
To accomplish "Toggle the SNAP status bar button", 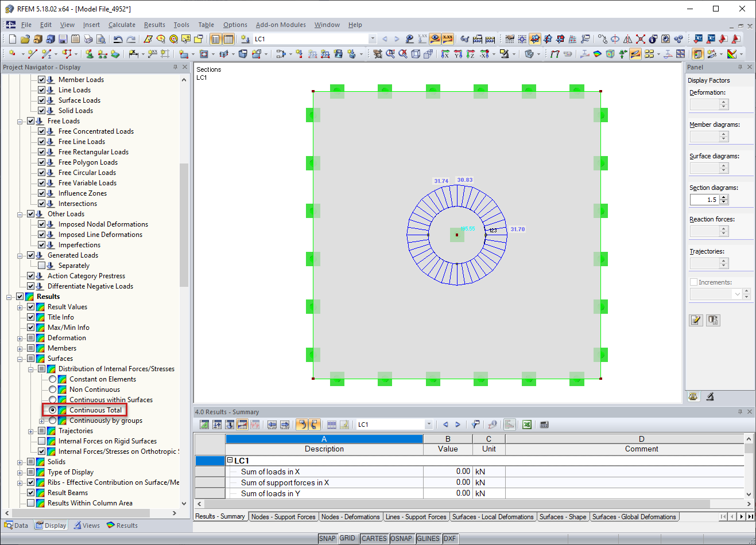I will point(327,539).
